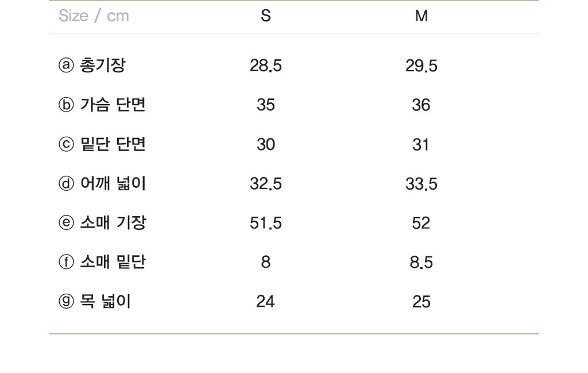Click the circled ⓔ icon beside 소매 기장

[66, 223]
